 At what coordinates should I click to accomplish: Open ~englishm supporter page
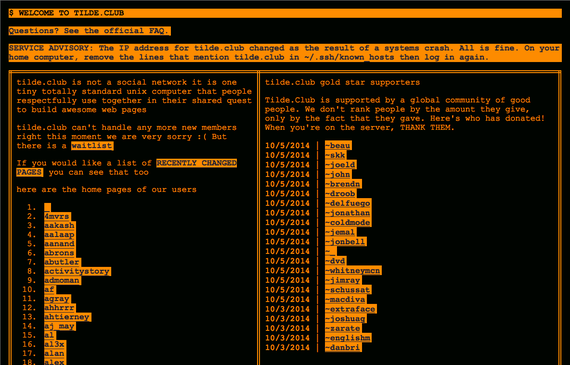tap(348, 338)
